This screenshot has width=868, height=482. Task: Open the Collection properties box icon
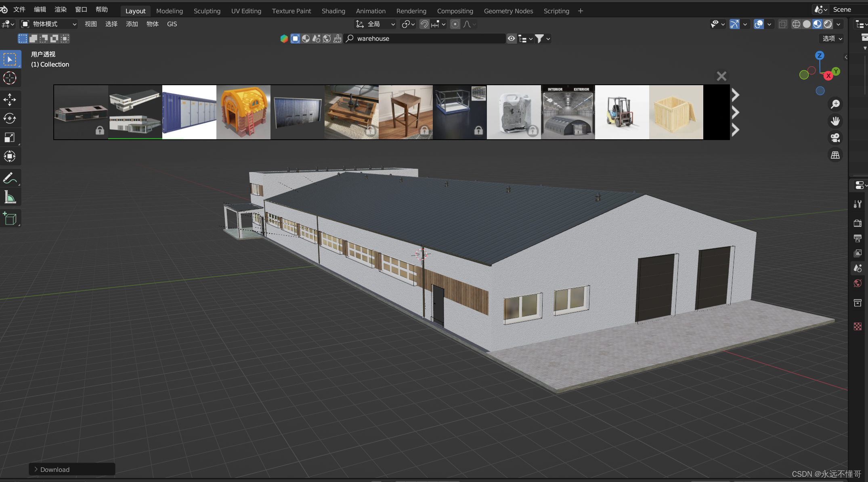858,303
